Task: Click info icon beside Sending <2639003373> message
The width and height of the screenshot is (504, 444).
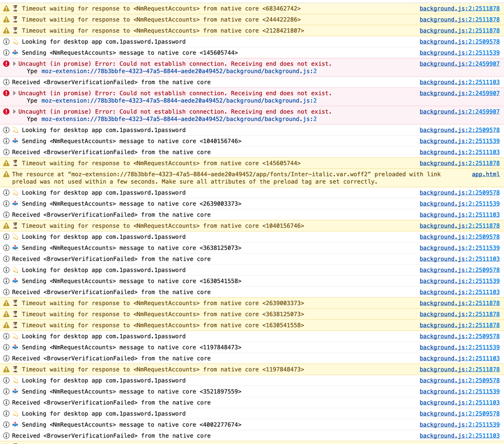Action: point(6,204)
